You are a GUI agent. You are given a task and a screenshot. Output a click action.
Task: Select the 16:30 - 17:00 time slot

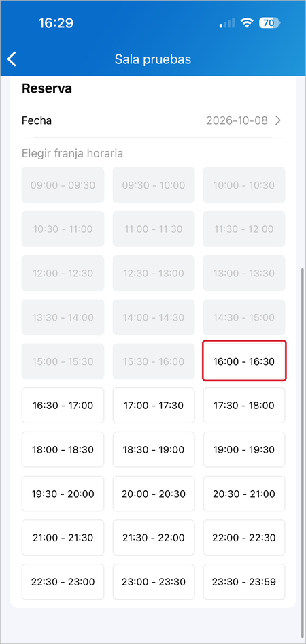pyautogui.click(x=63, y=405)
